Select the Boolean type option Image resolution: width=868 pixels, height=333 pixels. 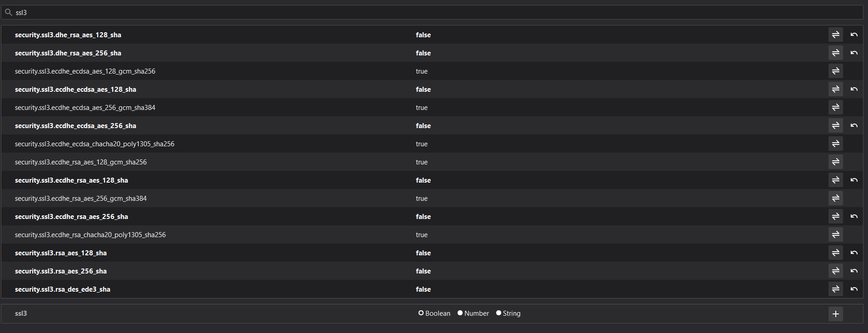pyautogui.click(x=434, y=313)
